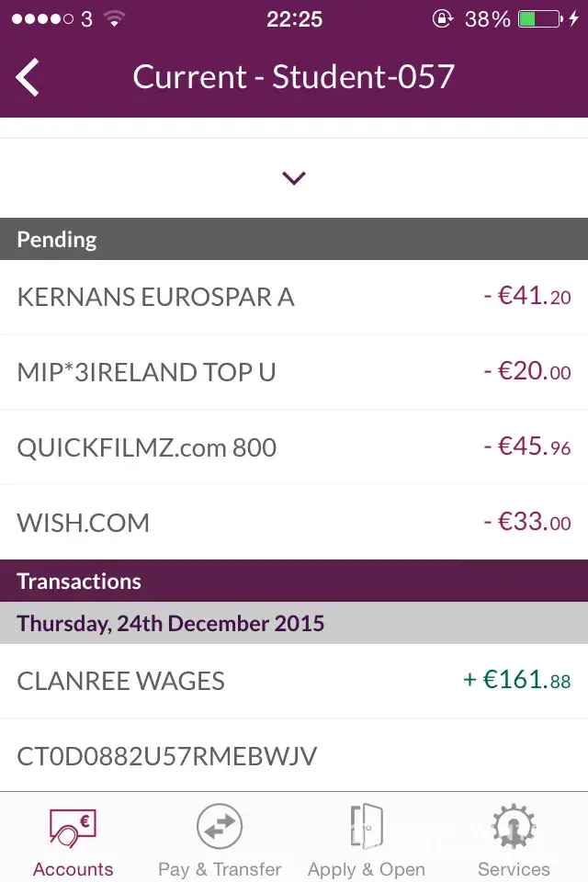588x882 pixels.
Task: Tap the back arrow icon
Action: [28, 77]
